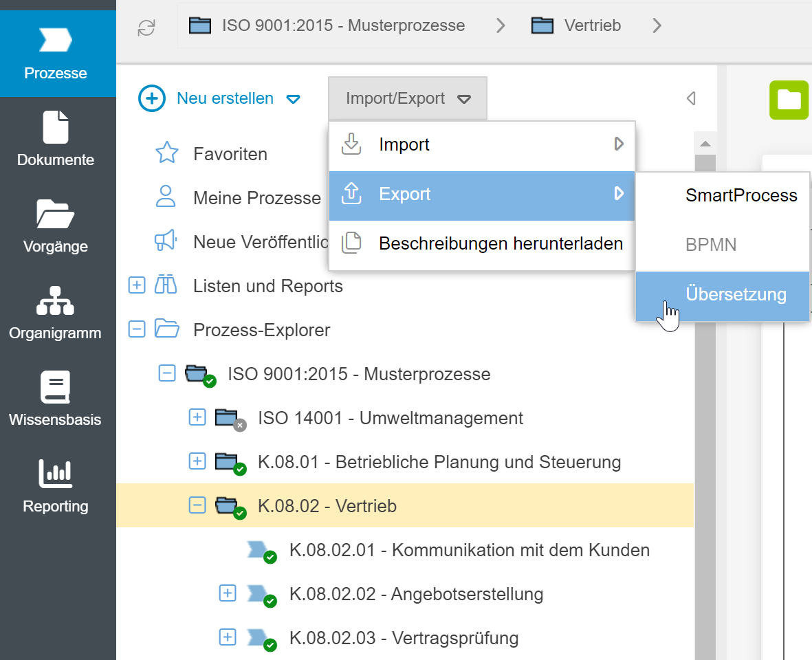The height and width of the screenshot is (660, 812).
Task: Open the Wissensbasis module
Action: (x=56, y=399)
